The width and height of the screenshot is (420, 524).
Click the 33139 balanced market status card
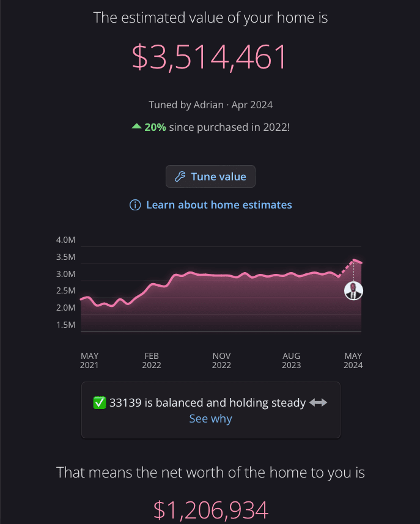211,410
